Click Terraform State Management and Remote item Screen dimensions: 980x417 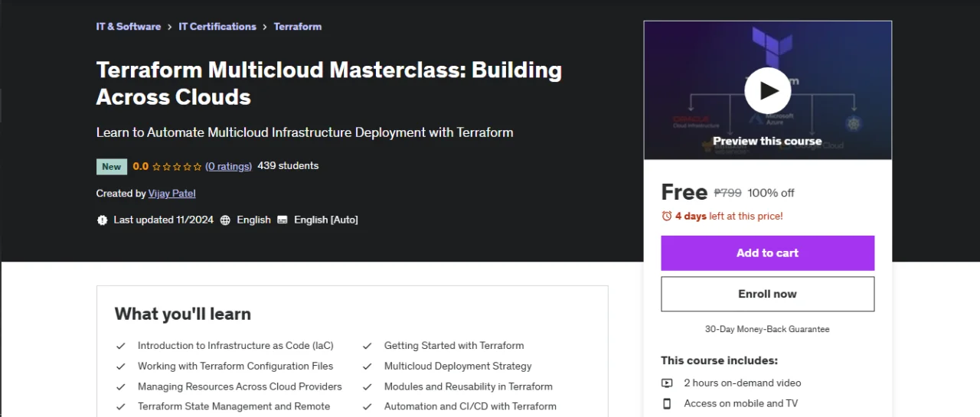pos(234,407)
